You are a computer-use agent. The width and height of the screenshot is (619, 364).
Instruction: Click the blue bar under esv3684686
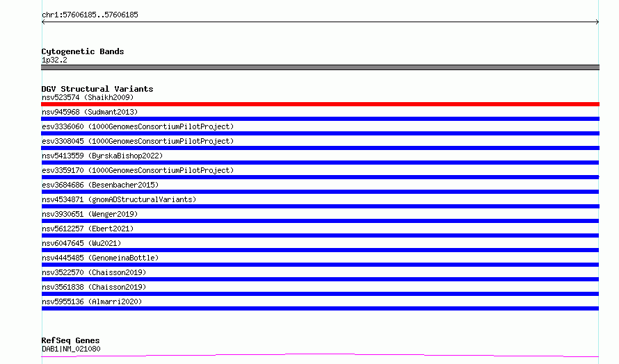320,192
